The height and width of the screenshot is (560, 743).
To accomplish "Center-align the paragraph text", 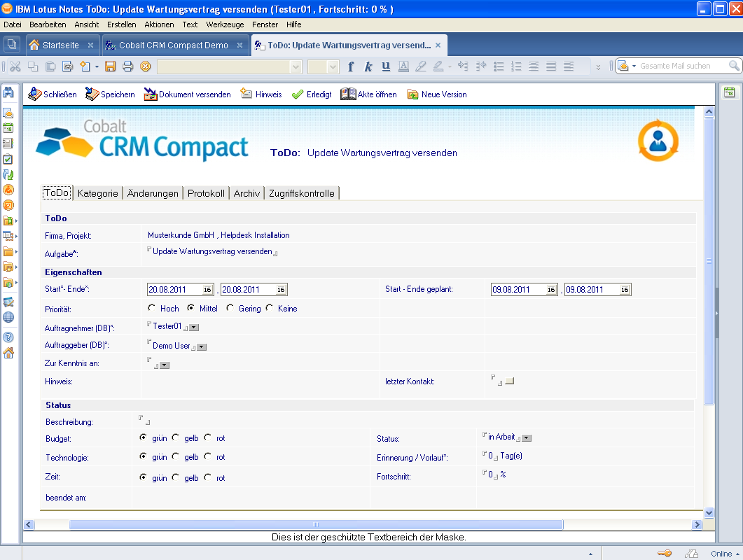I will [534, 66].
